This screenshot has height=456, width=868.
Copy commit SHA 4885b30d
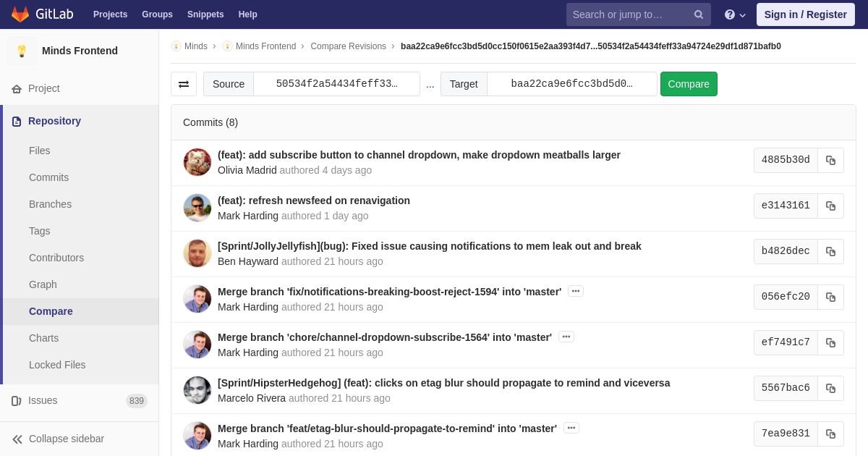[830, 160]
